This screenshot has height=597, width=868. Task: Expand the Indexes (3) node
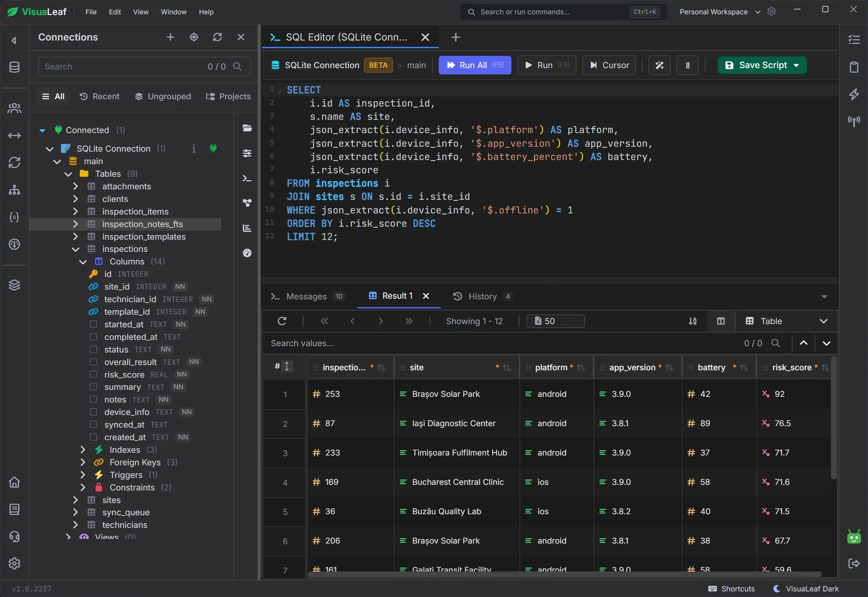83,450
